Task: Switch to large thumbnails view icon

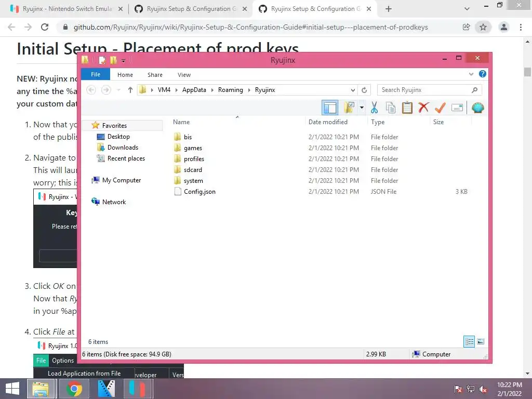Action: pos(481,342)
